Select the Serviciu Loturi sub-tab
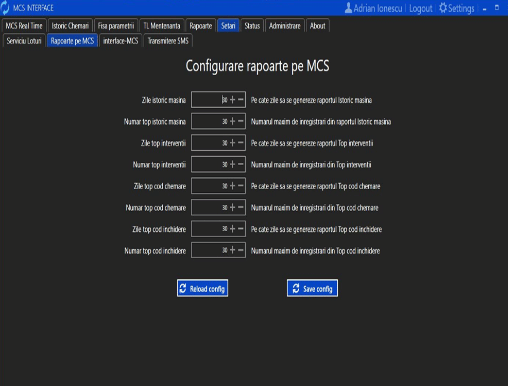This screenshot has width=508, height=386. pyautogui.click(x=24, y=41)
